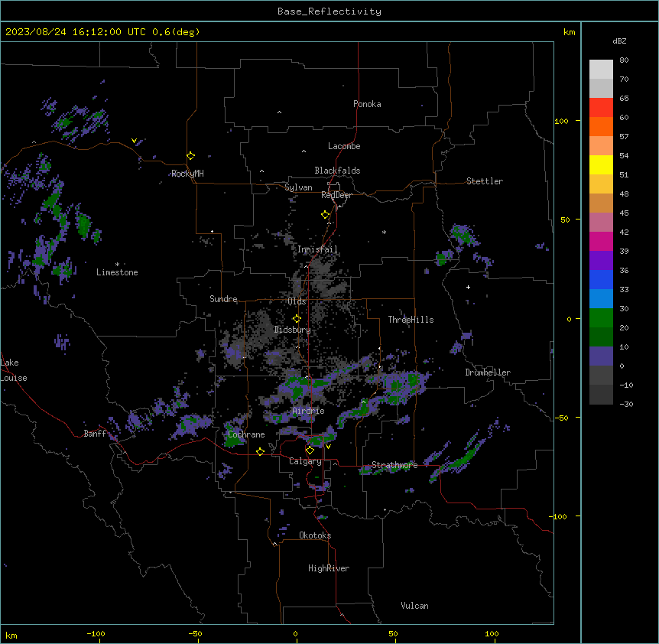Screen dimensions: 659x644
Task: Click the ThreeHills town label
Action: (411, 320)
